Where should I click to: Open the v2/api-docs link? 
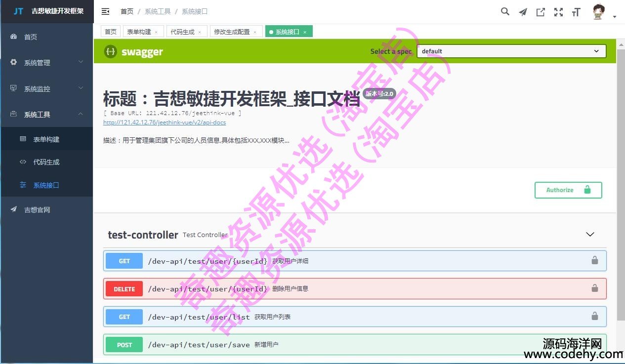(x=165, y=122)
